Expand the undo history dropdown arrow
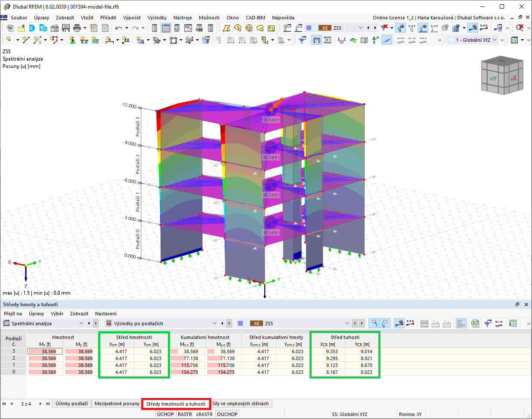This screenshot has height=419, width=532. pos(127,28)
